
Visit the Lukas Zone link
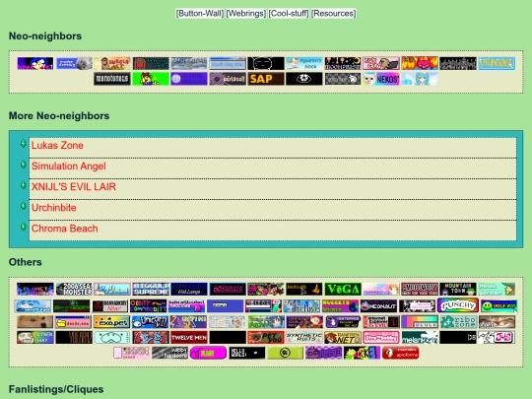57,145
